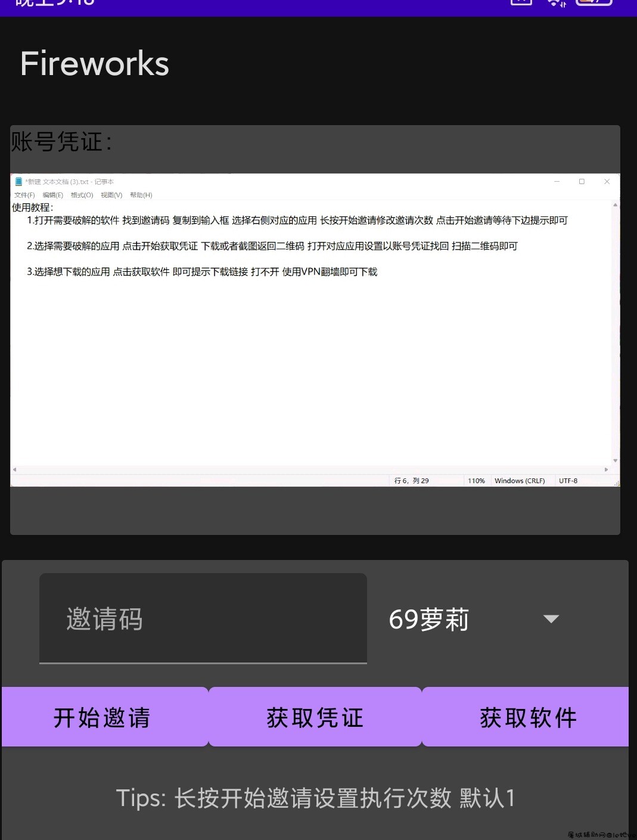
Task: Click the Fireworks app title
Action: click(95, 64)
